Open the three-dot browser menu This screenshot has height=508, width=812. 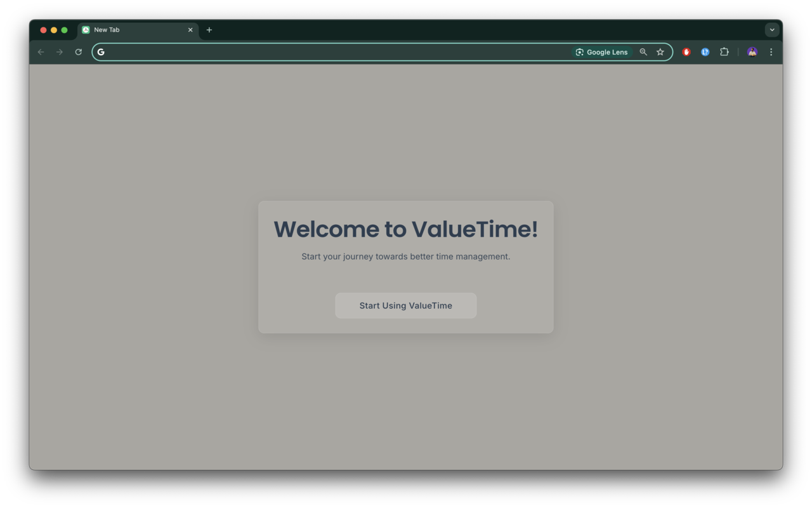pyautogui.click(x=771, y=51)
